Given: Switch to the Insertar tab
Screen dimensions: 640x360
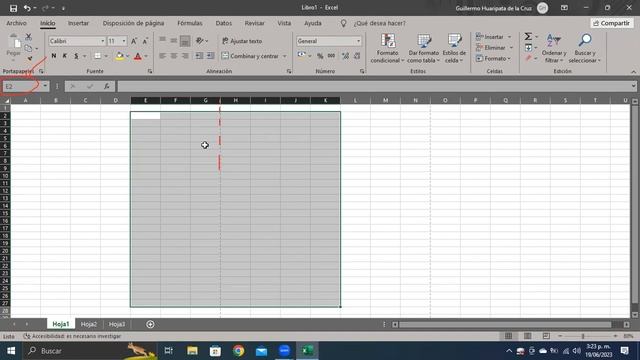Looking at the screenshot, I should coord(78,23).
